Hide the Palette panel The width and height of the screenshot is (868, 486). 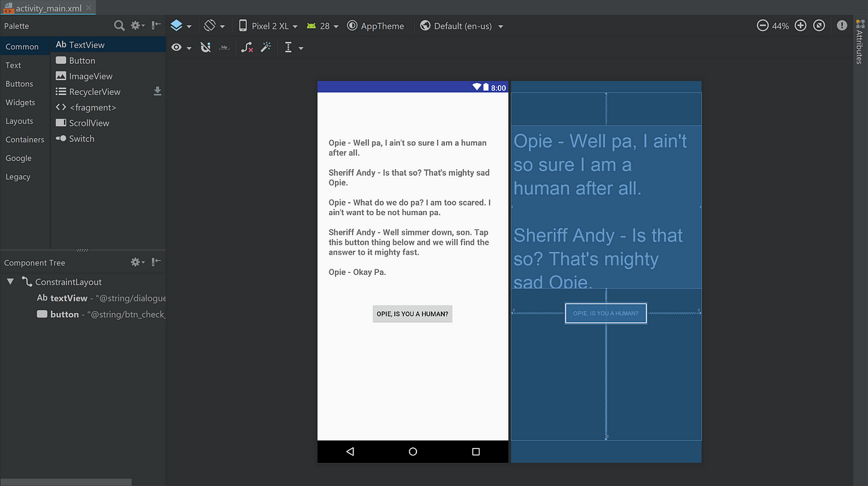coord(157,26)
